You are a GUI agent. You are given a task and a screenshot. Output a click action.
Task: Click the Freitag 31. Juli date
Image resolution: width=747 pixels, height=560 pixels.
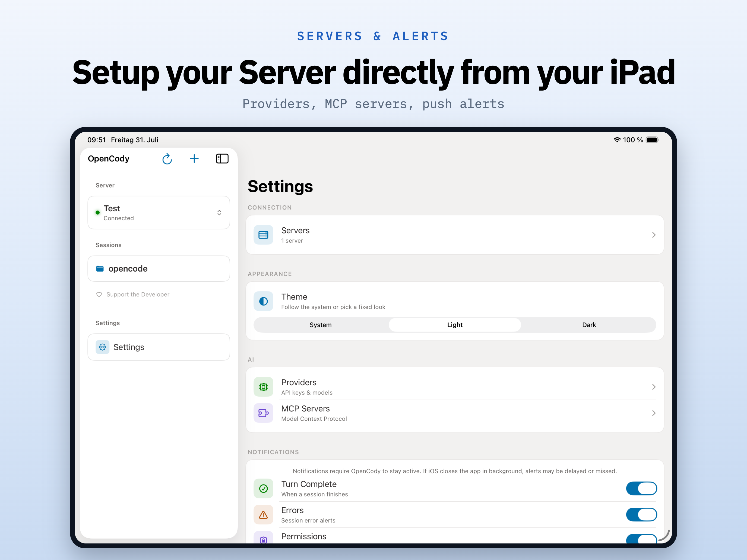[134, 140]
